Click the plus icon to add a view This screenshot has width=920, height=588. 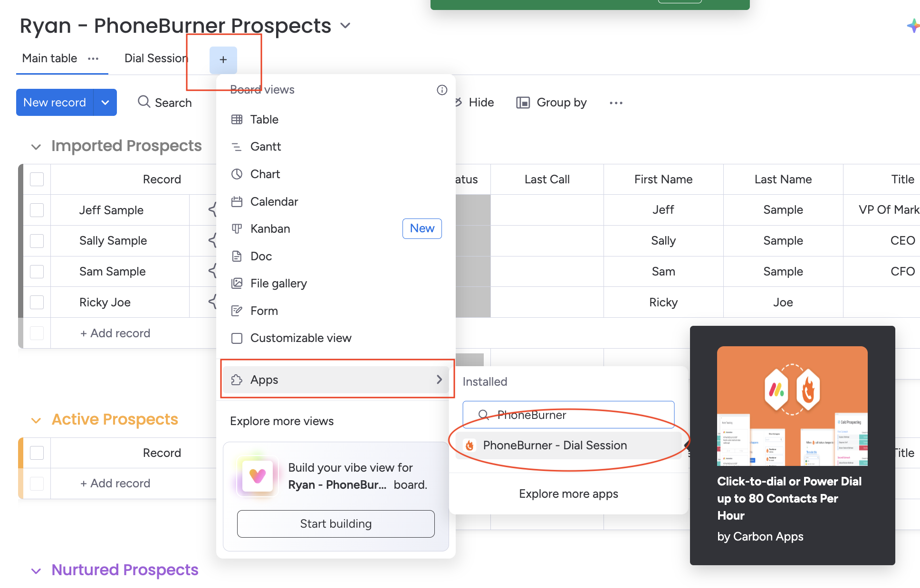223,60
